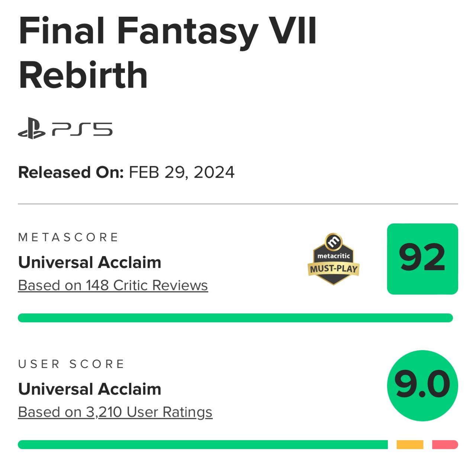Viewport: 476px width, 468px height.
Task: Open the 'Based on 3,210 User Ratings' link
Action: (x=115, y=412)
